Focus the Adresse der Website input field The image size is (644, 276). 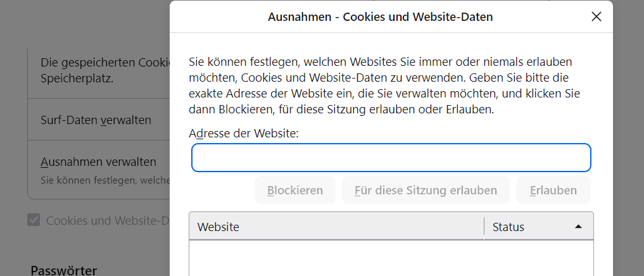pos(391,158)
